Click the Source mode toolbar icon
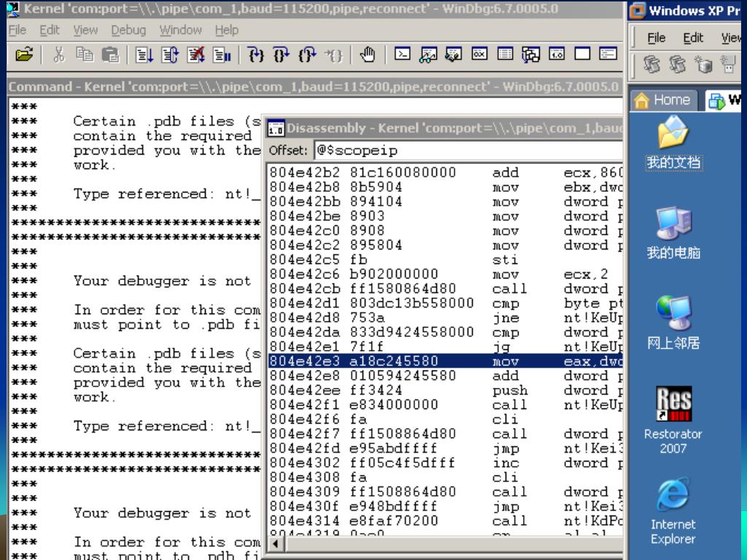Viewport: 747px width, 560px height. point(608,54)
